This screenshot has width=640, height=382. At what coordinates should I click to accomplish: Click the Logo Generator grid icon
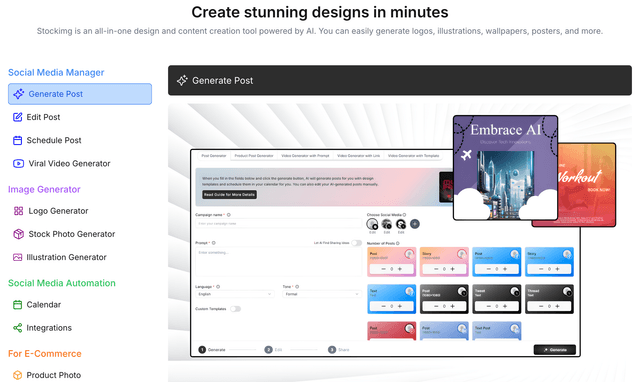tap(18, 211)
